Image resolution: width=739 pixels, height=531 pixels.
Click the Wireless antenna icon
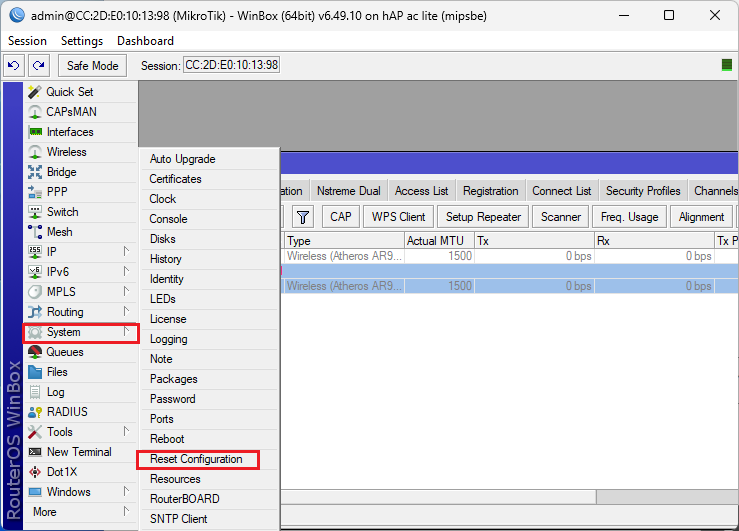pos(35,152)
